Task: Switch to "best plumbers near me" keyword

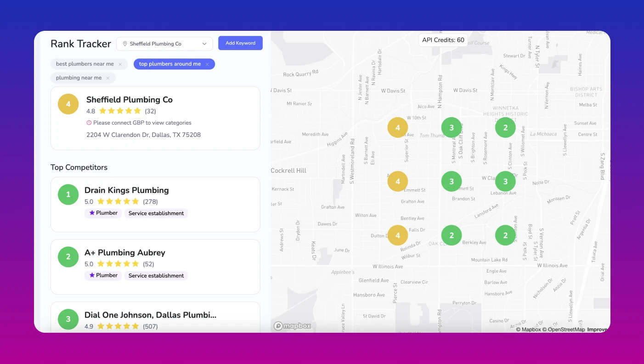Action: coord(85,64)
